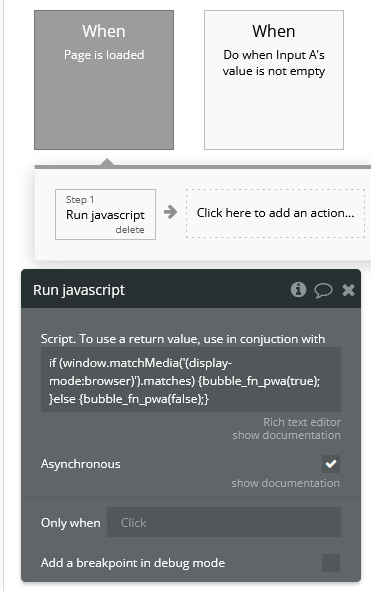Open the comment bubble icon
371x591 pixels.
tap(323, 291)
